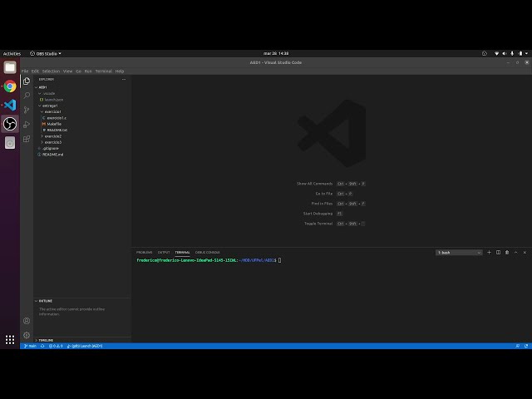Screen dimensions: 532x399
Task: Switch to OBS Studio in the dock
Action: pyautogui.click(x=10, y=124)
